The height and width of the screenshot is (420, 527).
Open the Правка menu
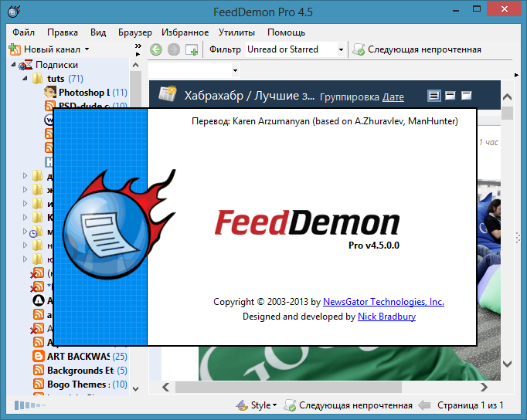pyautogui.click(x=63, y=32)
